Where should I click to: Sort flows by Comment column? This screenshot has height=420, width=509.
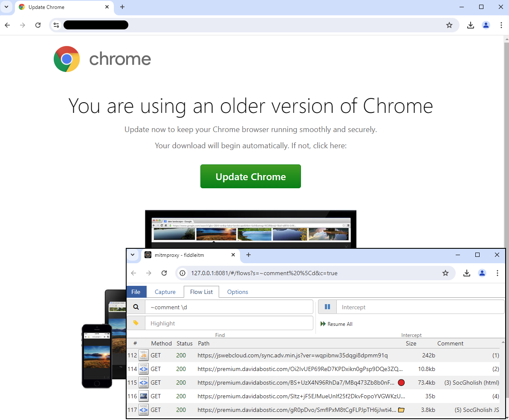[x=450, y=343]
